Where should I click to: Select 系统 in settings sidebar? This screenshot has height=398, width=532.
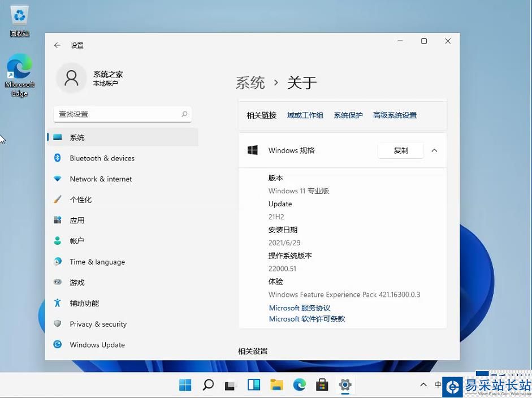[x=123, y=137]
